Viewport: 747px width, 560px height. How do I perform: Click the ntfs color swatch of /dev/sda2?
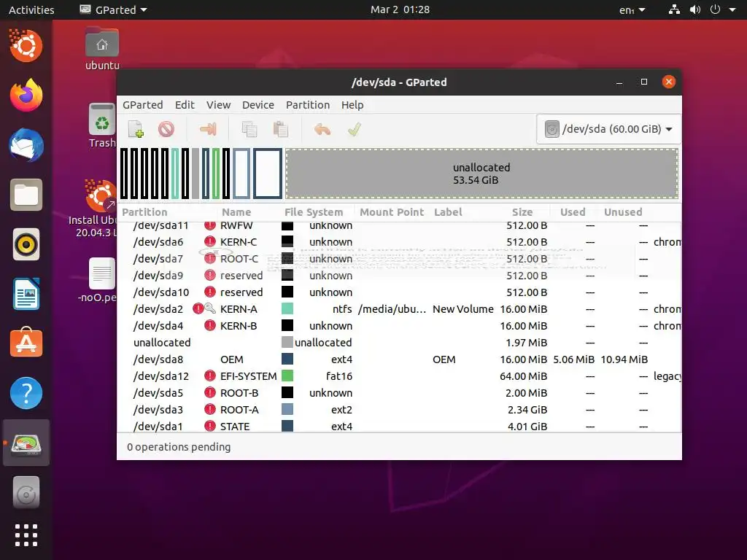(287, 308)
